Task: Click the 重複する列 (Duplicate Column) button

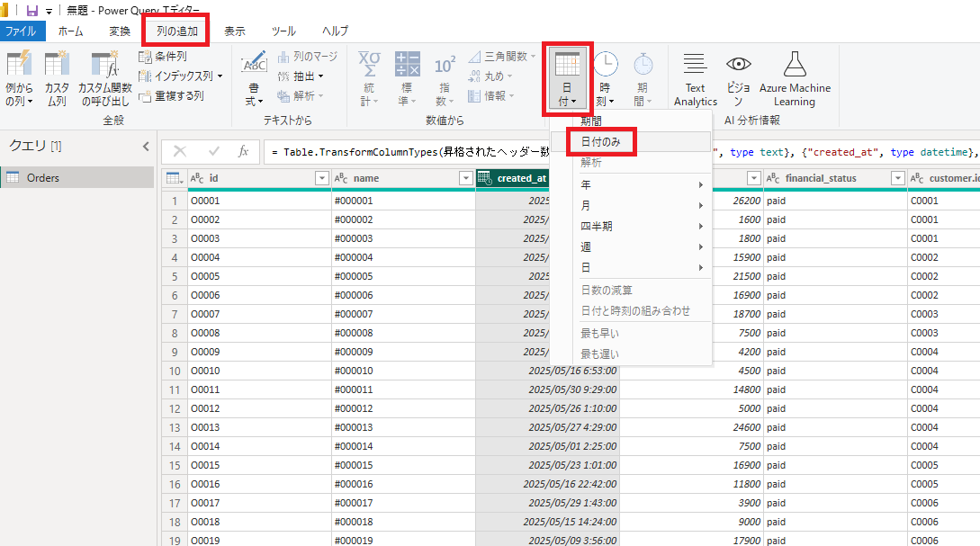Action: (171, 95)
